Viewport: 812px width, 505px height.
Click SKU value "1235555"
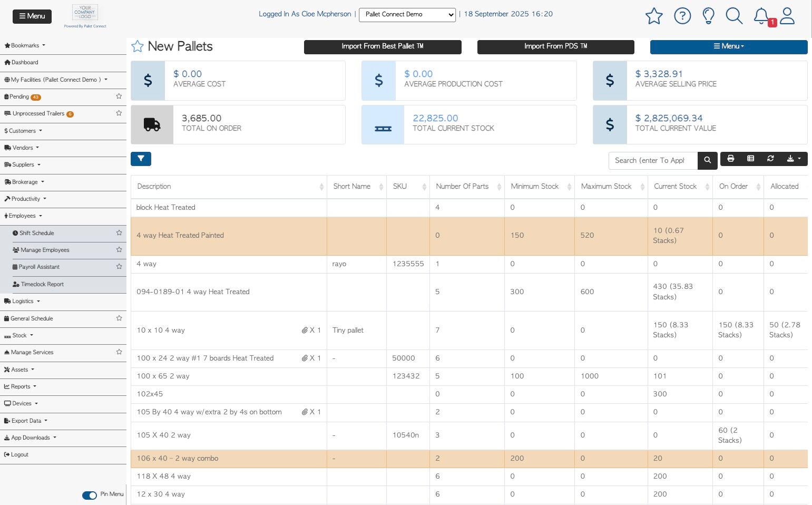[x=408, y=264]
